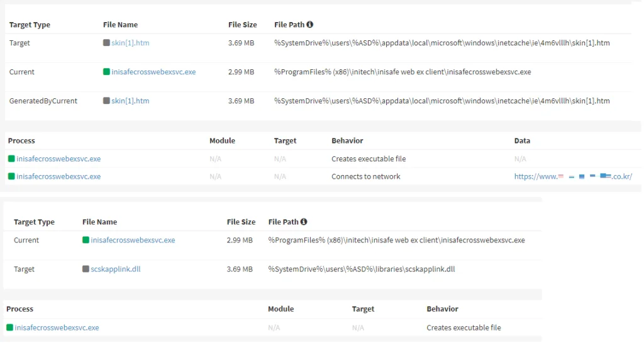Click green icon in lower file table's Current row
This screenshot has height=345, width=644.
point(86,240)
